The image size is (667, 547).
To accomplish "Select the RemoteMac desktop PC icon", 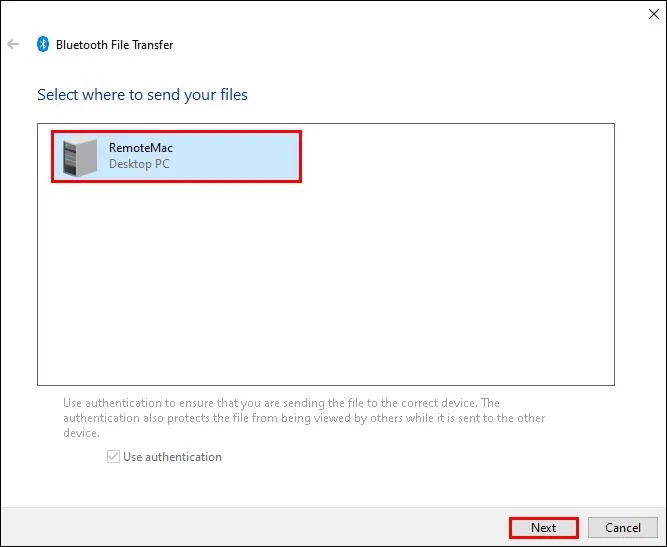I will pyautogui.click(x=80, y=157).
